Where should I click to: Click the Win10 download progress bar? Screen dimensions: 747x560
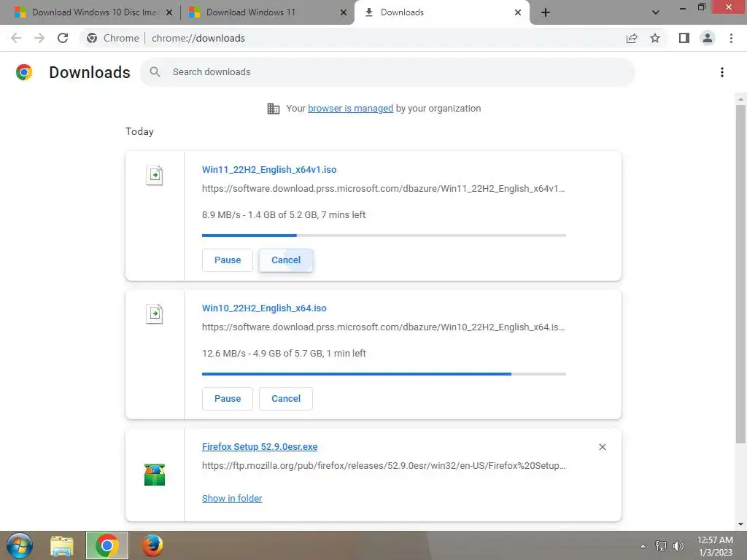384,374
